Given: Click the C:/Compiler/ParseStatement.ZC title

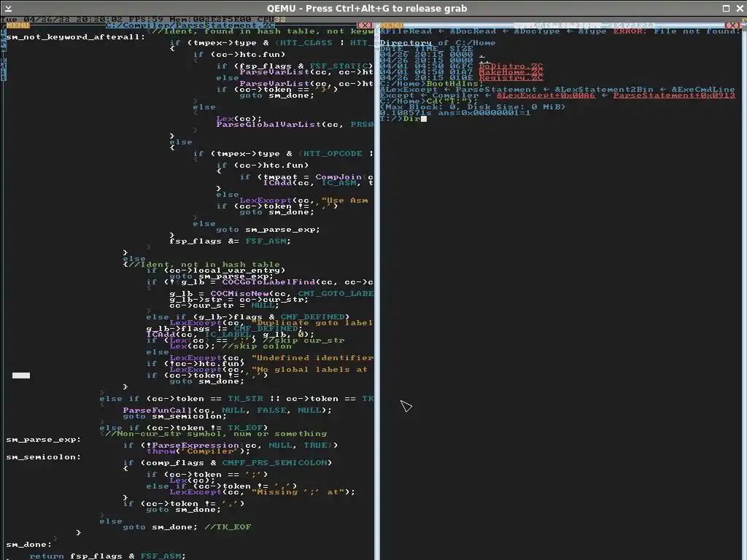Looking at the screenshot, I should 190,26.
